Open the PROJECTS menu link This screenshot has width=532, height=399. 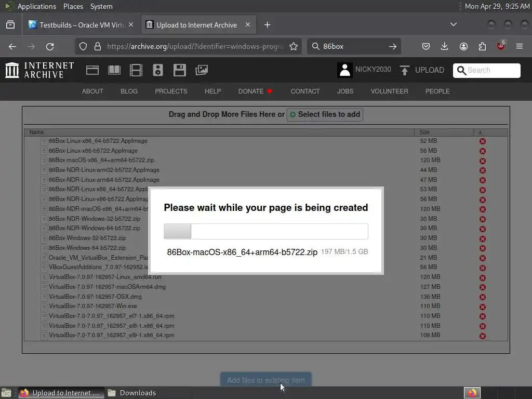point(171,91)
